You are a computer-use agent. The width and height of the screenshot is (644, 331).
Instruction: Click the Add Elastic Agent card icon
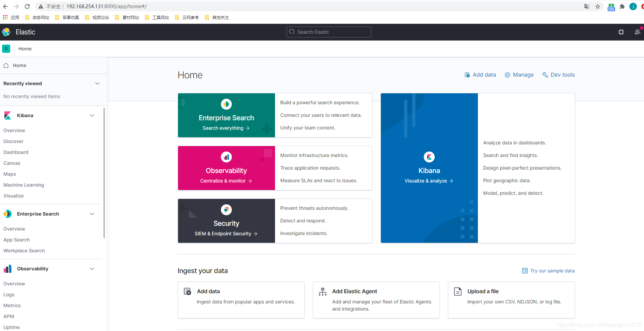[323, 291]
